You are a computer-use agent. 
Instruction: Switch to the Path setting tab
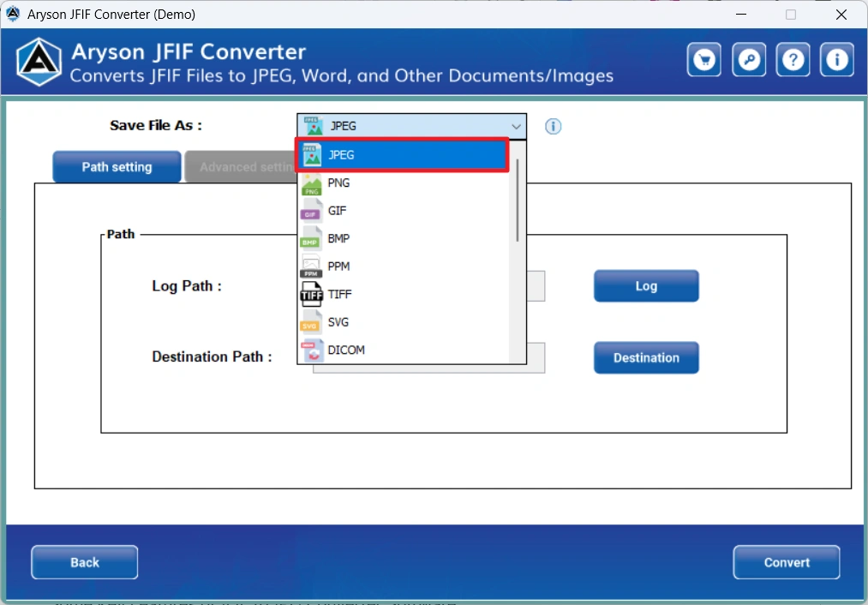(117, 166)
